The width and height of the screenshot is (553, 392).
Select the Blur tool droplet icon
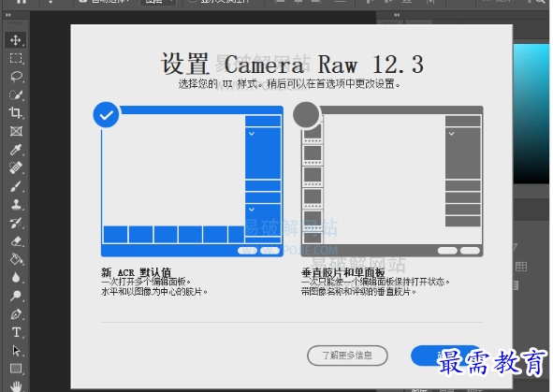(16, 278)
